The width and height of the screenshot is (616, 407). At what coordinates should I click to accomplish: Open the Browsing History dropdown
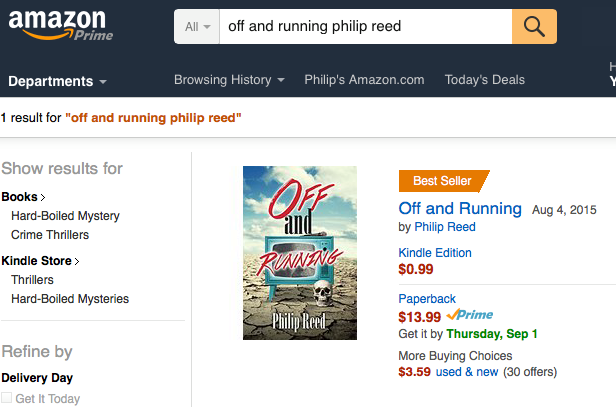click(229, 80)
